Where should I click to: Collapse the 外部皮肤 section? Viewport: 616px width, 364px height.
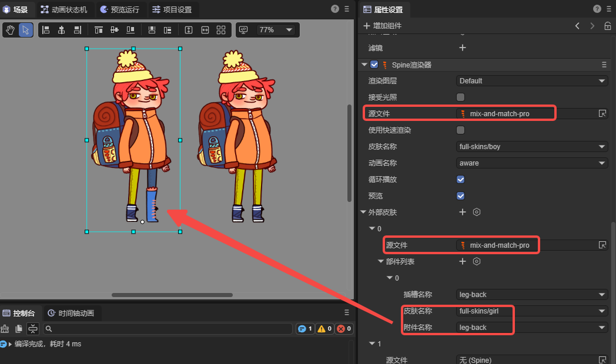click(x=363, y=212)
